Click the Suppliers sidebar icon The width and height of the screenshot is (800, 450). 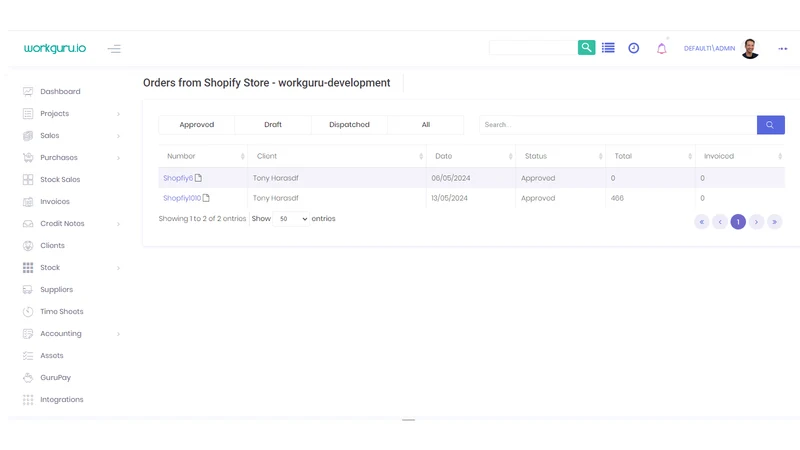coord(28,289)
